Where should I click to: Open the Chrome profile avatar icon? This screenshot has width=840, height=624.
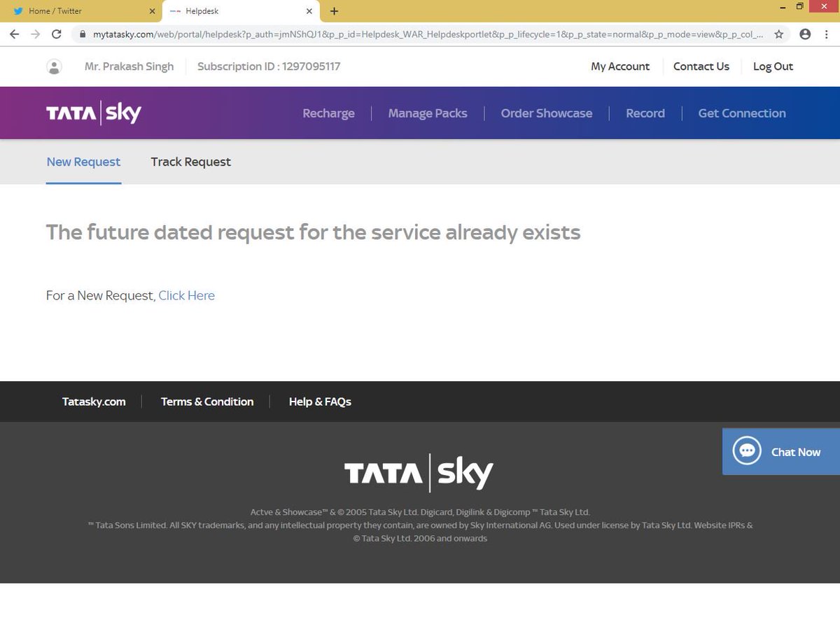click(805, 34)
